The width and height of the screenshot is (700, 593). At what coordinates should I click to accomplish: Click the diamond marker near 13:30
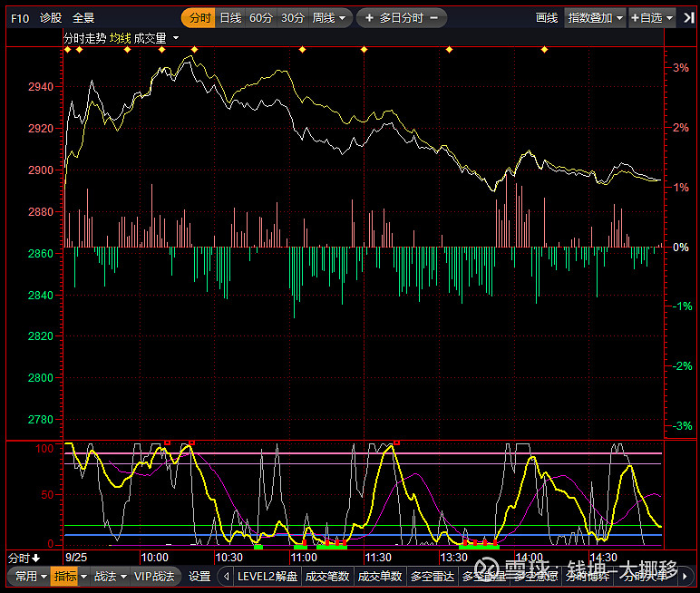[450, 50]
